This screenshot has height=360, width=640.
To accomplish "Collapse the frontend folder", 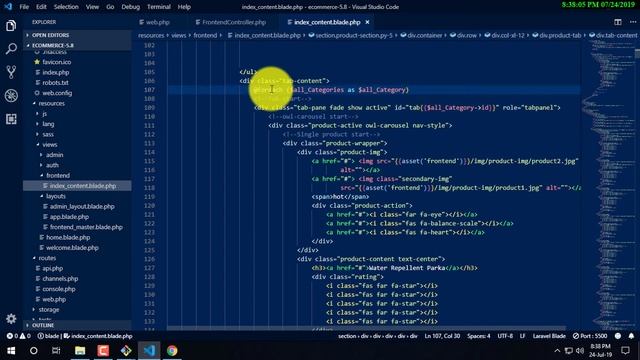I will [58, 175].
